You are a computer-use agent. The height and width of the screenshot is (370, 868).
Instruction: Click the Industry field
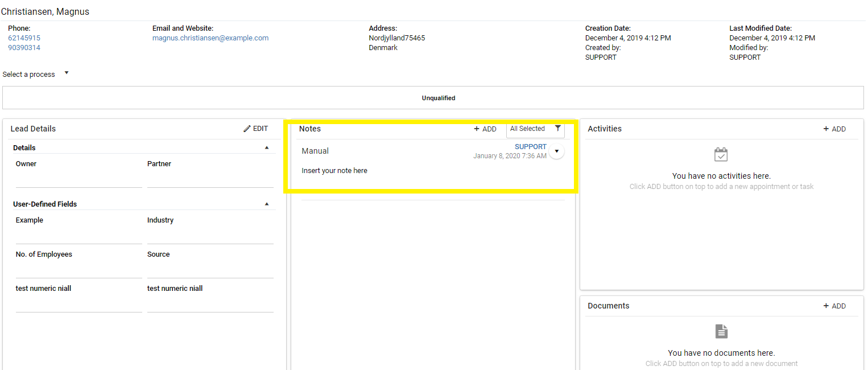tap(210, 236)
